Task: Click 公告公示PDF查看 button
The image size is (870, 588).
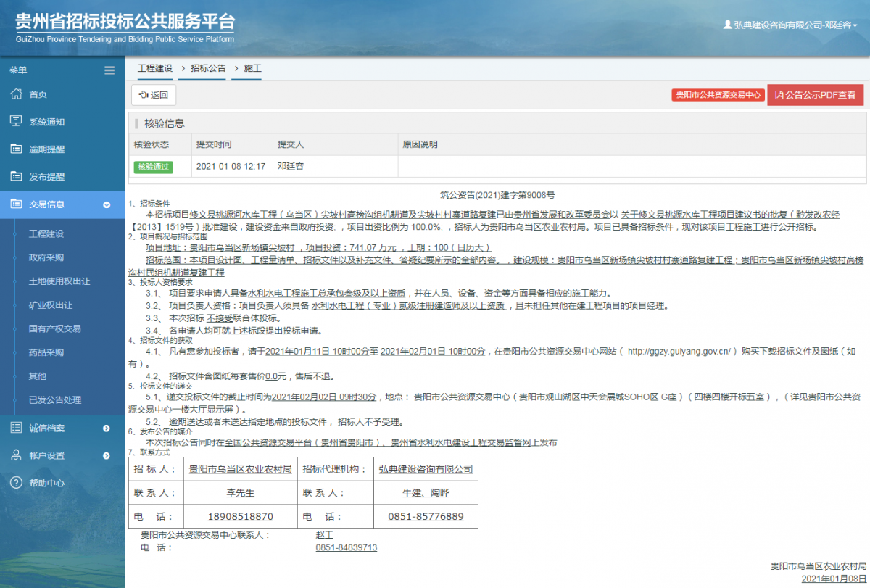Action: click(816, 95)
